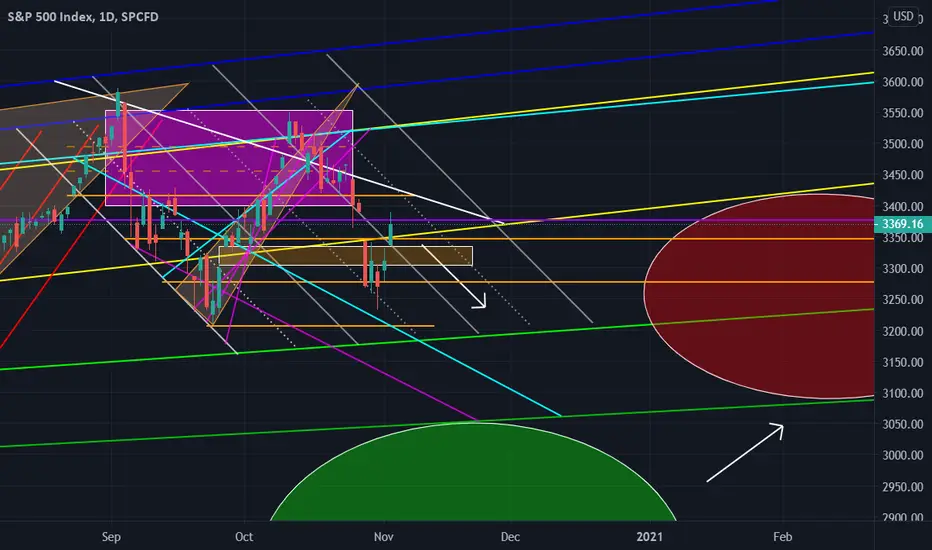Click the 3450.00 price axis label
The height and width of the screenshot is (550, 932).
(x=903, y=175)
